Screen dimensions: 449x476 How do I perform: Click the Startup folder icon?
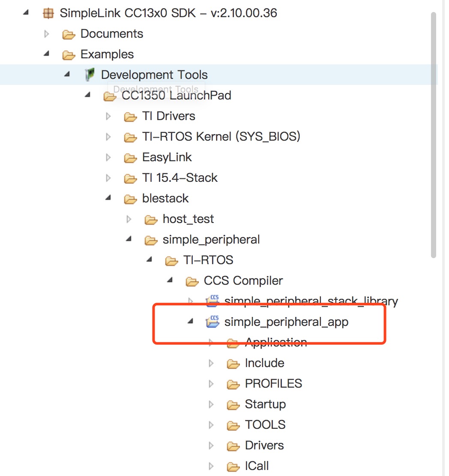point(233,405)
